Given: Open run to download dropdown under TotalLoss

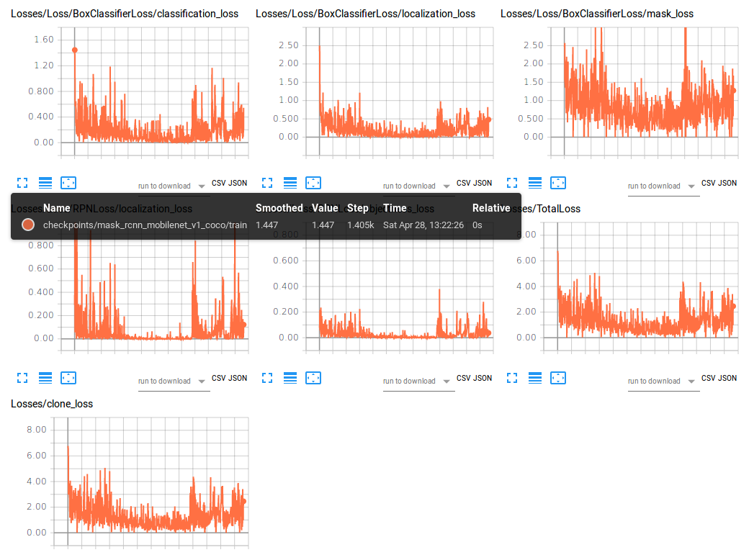Looking at the screenshot, I should (x=663, y=381).
